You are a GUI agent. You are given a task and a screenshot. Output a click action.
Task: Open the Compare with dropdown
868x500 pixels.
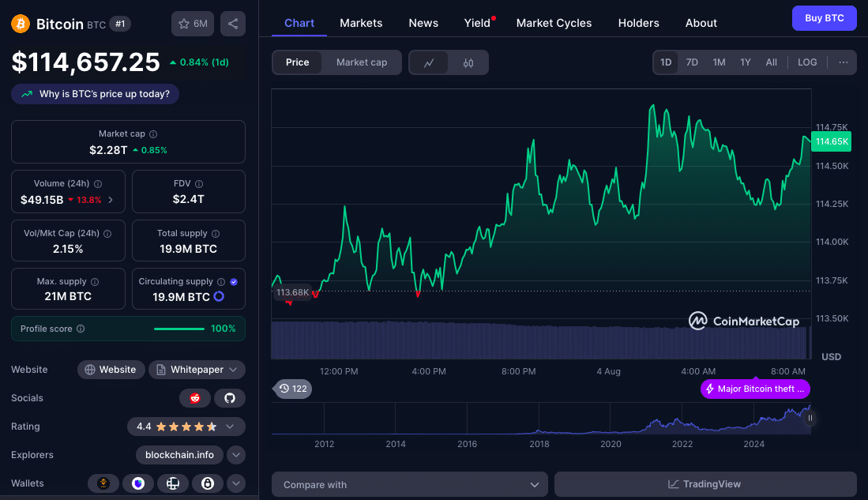410,484
